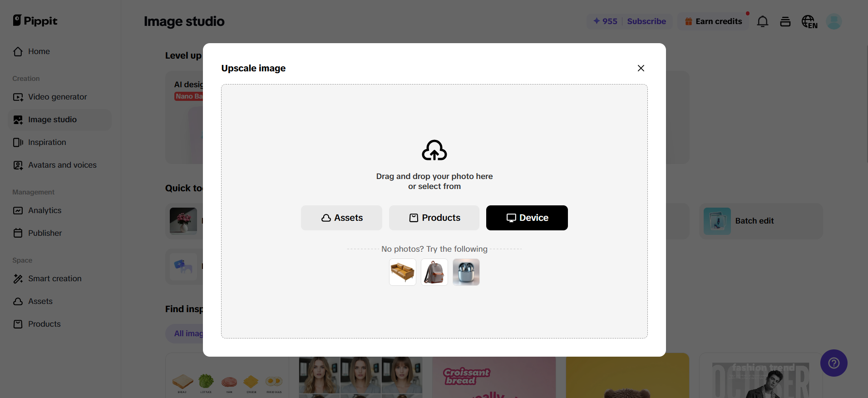Screen dimensions: 868x398
Task: Pick the backpack sample photo
Action: click(434, 272)
